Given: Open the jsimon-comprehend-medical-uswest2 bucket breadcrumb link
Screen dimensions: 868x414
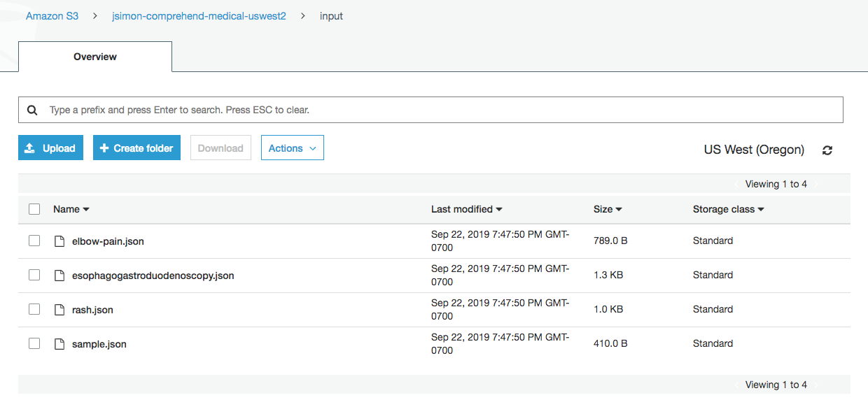Looking at the screenshot, I should [199, 16].
